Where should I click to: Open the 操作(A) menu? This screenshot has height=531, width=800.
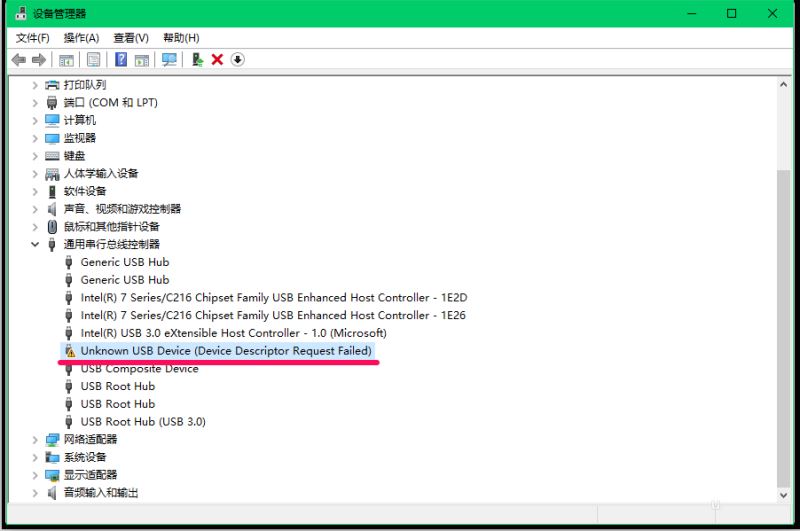click(x=81, y=38)
